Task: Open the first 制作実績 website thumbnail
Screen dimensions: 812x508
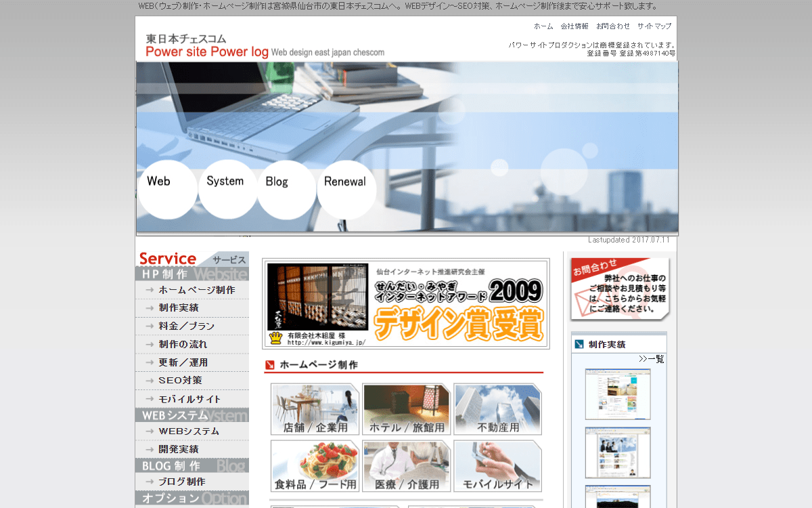Action: click(618, 394)
